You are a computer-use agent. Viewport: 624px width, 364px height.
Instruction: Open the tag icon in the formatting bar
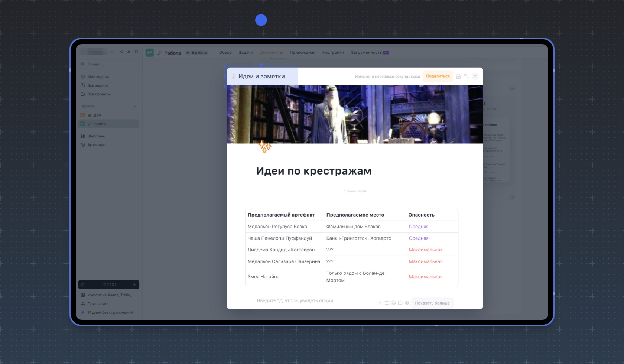(x=407, y=303)
